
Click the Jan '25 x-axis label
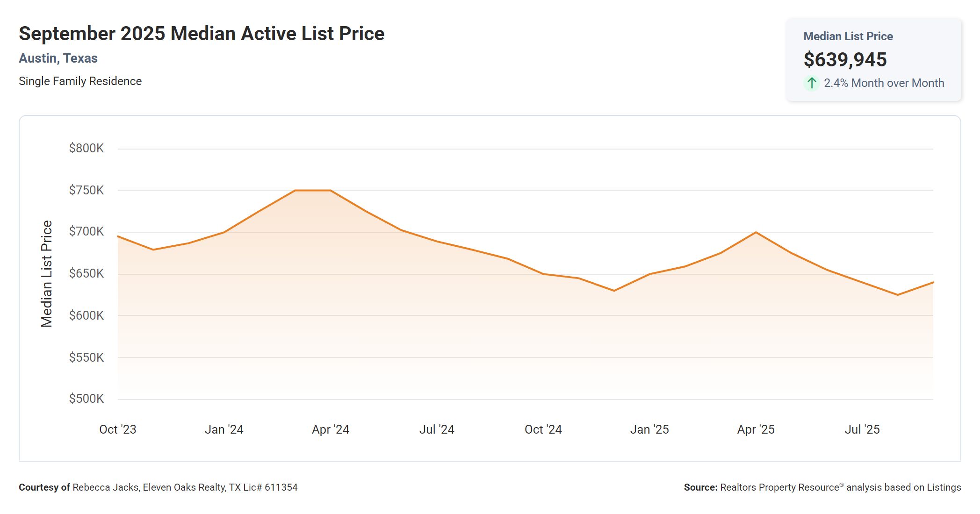[649, 429]
